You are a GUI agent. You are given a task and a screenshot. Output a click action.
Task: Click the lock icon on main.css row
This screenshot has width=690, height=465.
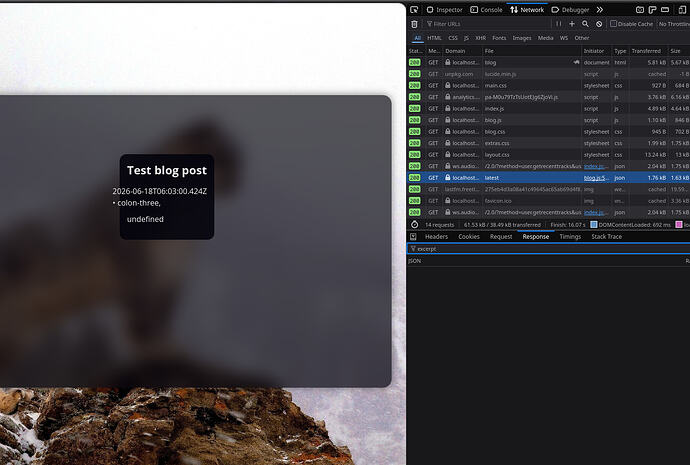pyautogui.click(x=448, y=85)
